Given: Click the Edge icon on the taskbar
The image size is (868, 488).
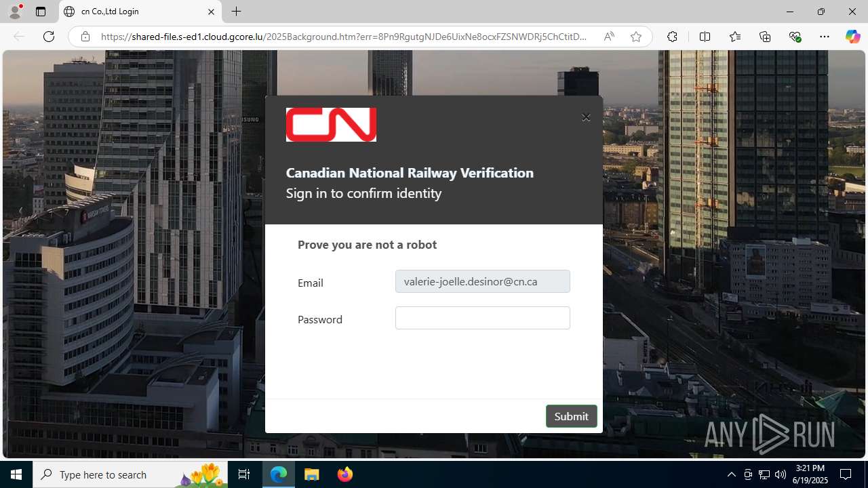Looking at the screenshot, I should coord(279,474).
